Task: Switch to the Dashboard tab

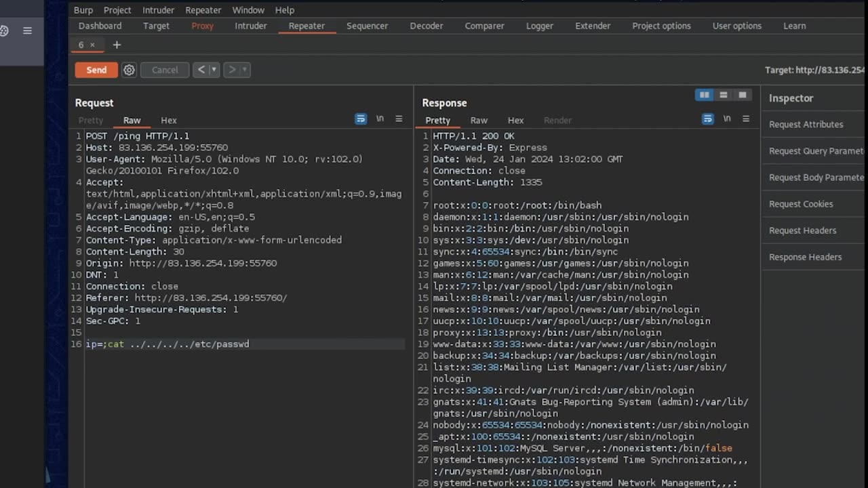Action: (x=100, y=26)
